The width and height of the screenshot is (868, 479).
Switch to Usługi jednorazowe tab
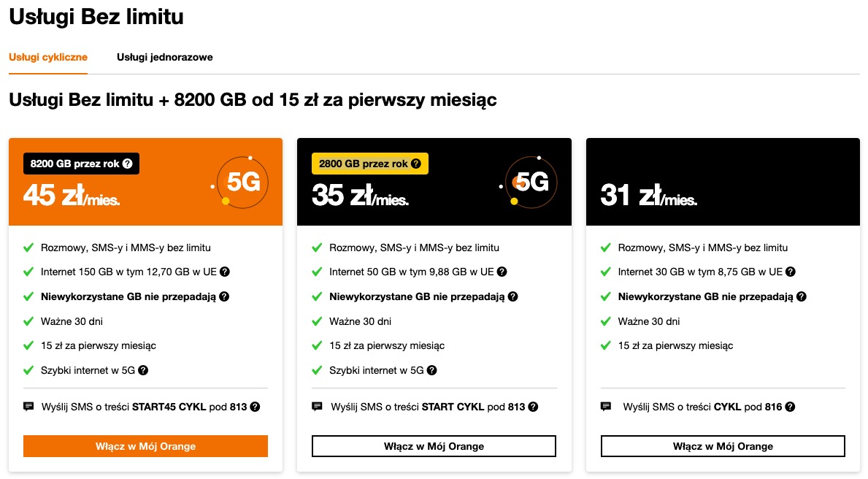(x=164, y=57)
